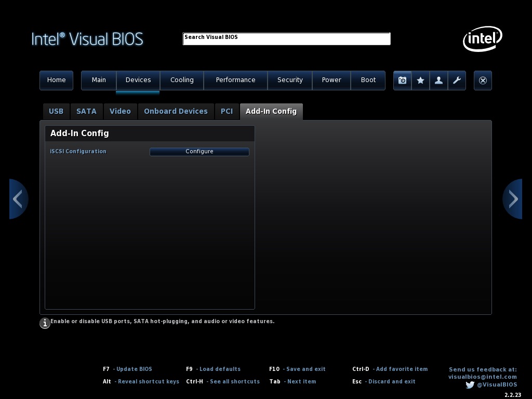Click the camera screenshot icon
This screenshot has width=532, height=399.
403,81
